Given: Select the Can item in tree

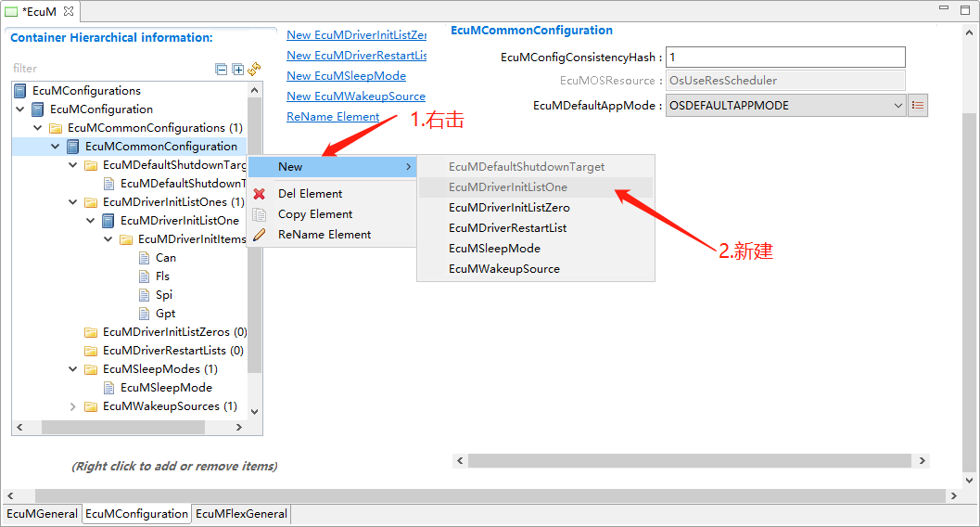Looking at the screenshot, I should coord(165,258).
